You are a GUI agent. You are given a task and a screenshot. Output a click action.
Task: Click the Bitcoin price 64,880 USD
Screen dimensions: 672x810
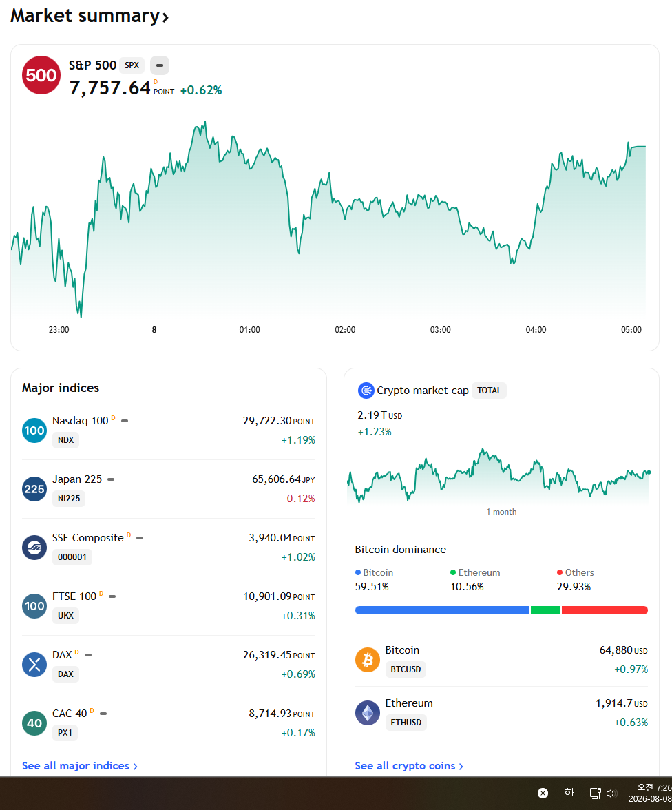[623, 650]
